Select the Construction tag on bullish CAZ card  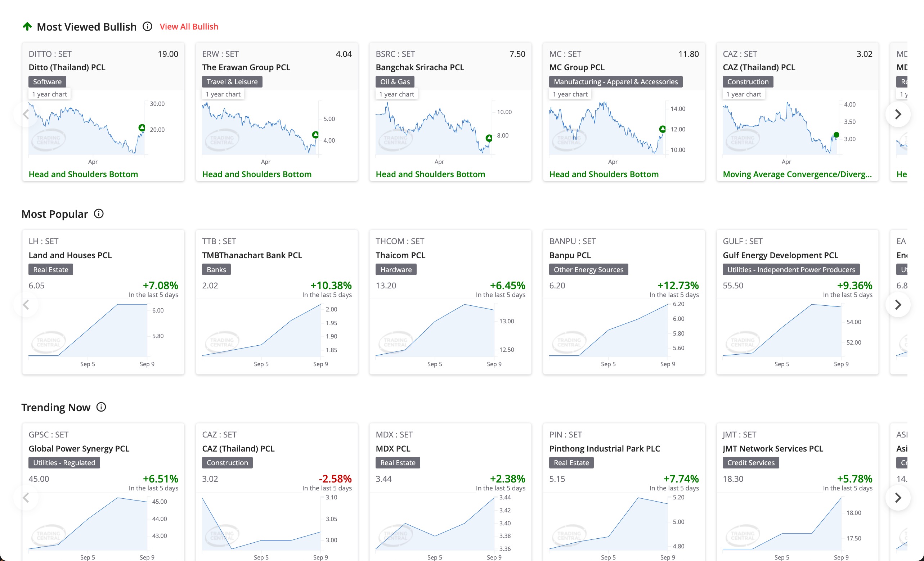click(748, 82)
